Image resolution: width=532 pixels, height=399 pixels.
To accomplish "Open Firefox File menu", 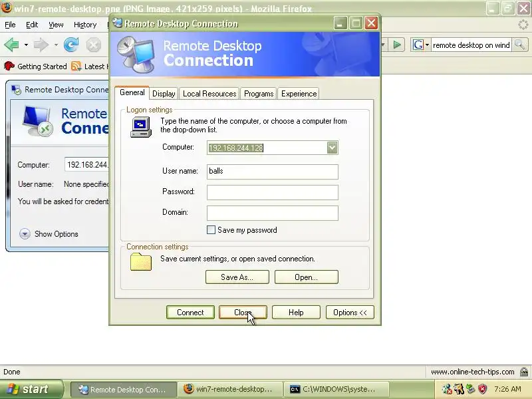I will point(10,25).
